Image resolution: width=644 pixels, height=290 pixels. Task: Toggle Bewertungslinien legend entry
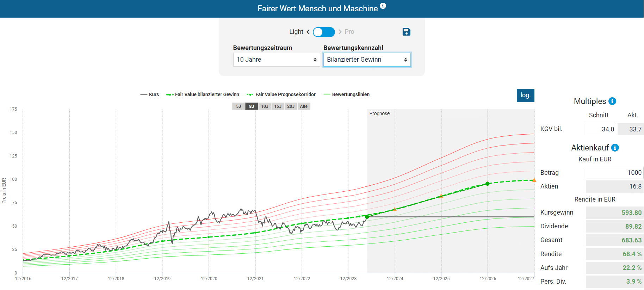coord(346,94)
